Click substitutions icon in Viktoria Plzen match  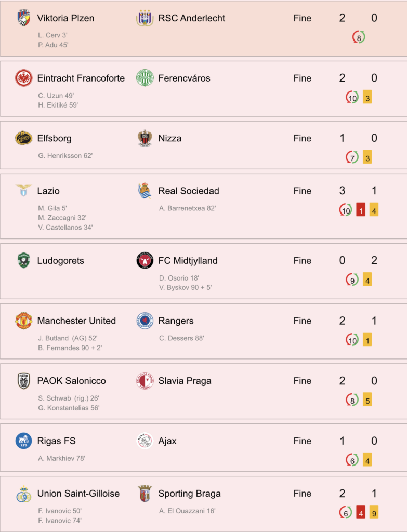pyautogui.click(x=359, y=37)
